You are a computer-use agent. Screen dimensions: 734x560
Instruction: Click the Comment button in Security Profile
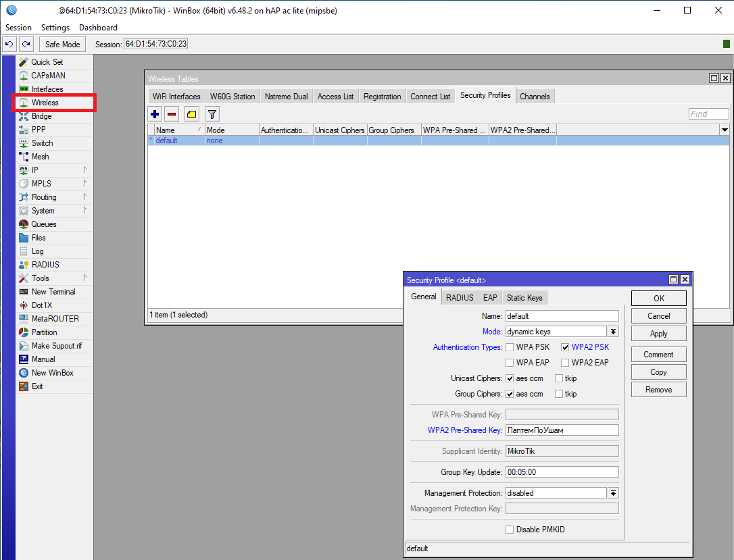point(658,355)
